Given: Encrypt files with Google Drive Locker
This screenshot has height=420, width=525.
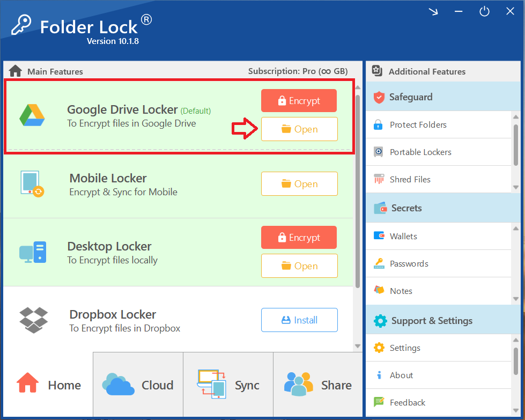Looking at the screenshot, I should point(299,100).
